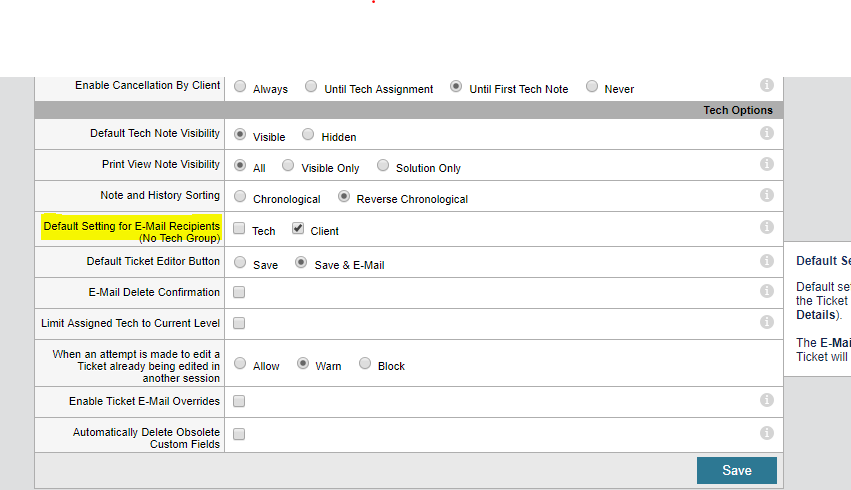Show info for Note and History Sorting
Image resolution: width=851 pixels, height=490 pixels.
pyautogui.click(x=766, y=195)
